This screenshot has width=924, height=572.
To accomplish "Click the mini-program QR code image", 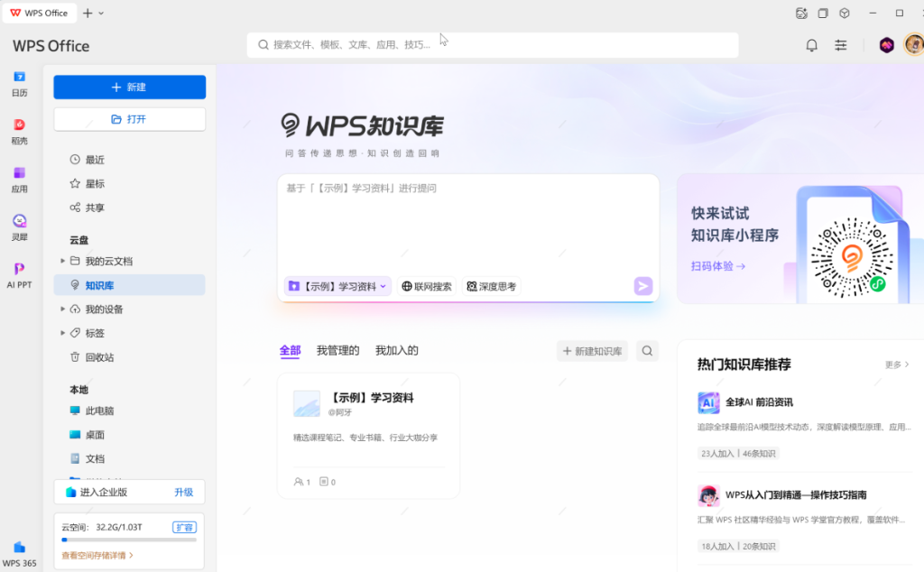I will pos(852,257).
